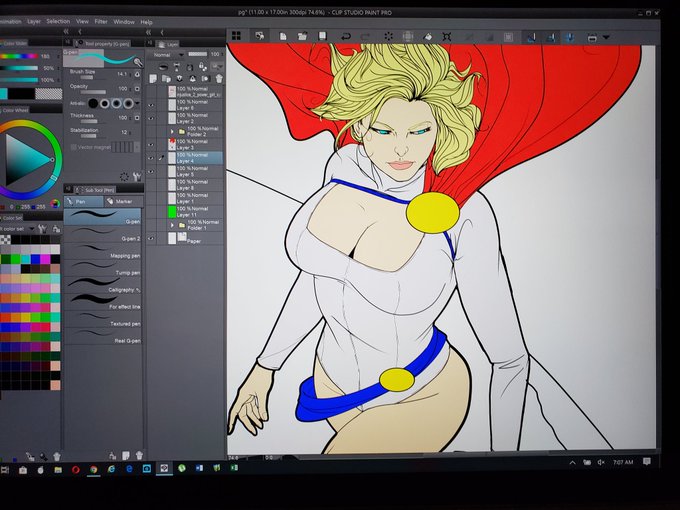Open the Opera icon in the taskbar
680x510 pixels.
coord(75,470)
